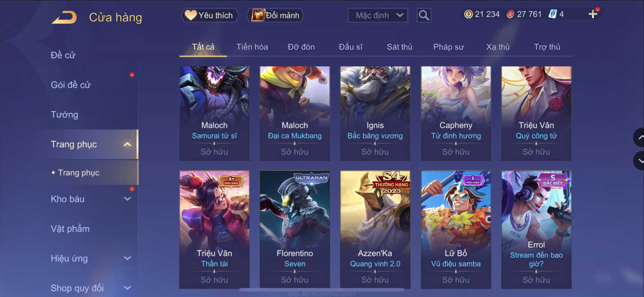Select the Florentino Seven skin card
This screenshot has width=644, height=297.
tap(295, 229)
